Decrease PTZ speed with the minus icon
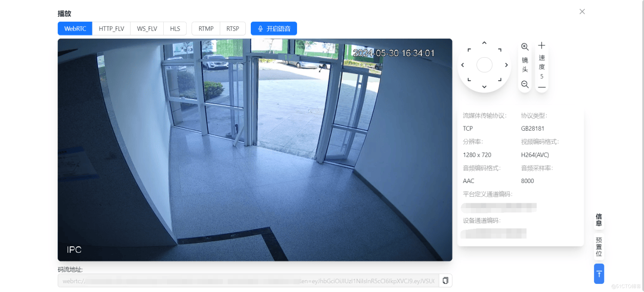Viewport: 644px width, 292px height. click(x=542, y=87)
